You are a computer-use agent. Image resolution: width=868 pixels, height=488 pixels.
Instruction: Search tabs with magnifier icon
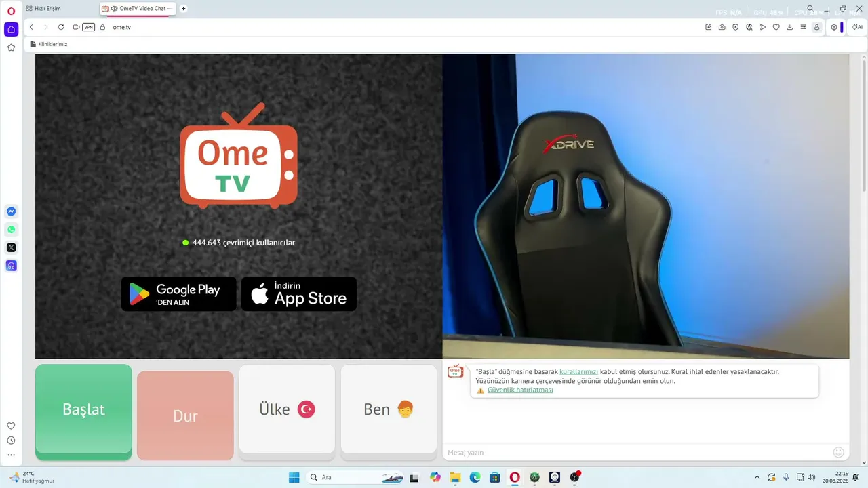(810, 9)
